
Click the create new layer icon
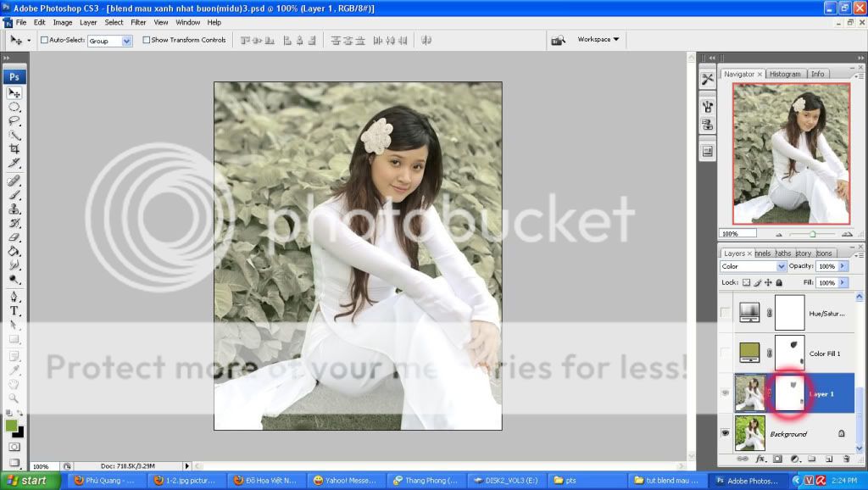coord(829,459)
